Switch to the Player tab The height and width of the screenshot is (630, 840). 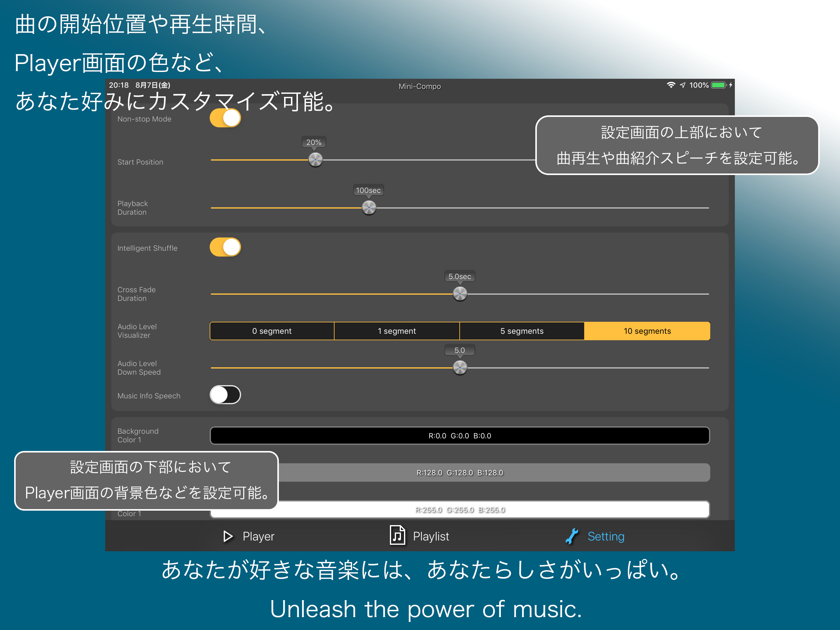pos(248,536)
